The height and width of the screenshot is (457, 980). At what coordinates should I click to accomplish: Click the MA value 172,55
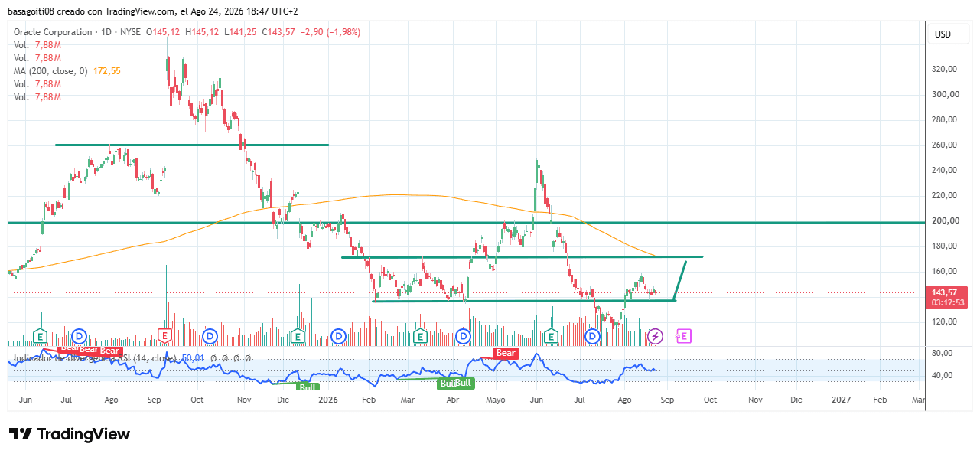pos(107,70)
